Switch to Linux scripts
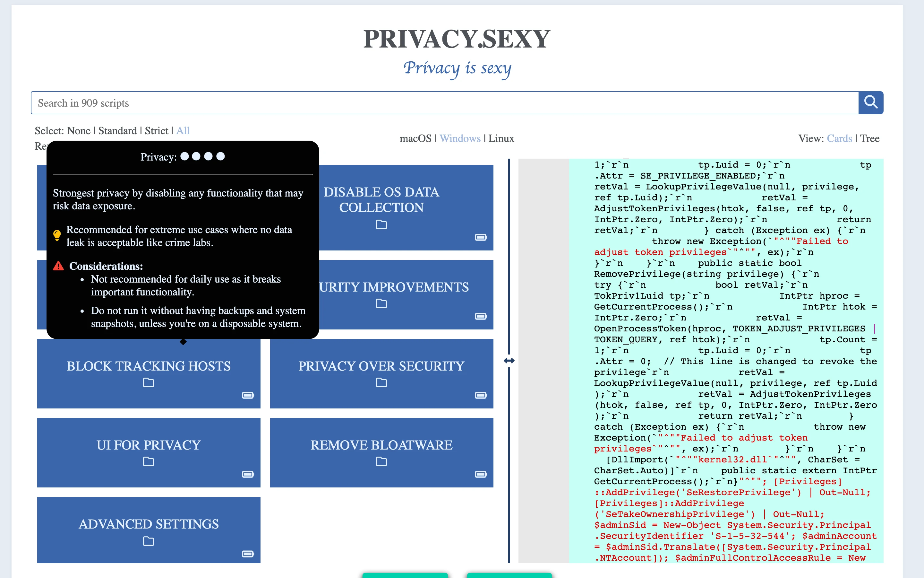The width and height of the screenshot is (924, 578). pyautogui.click(x=501, y=138)
